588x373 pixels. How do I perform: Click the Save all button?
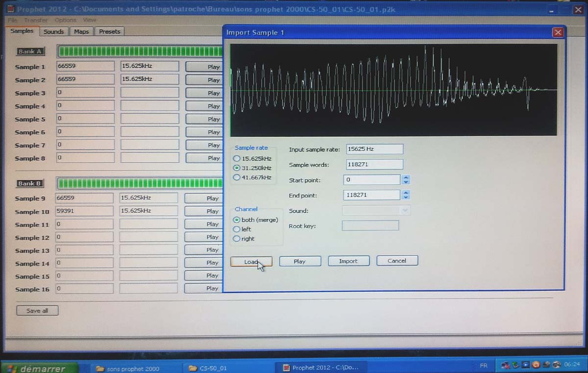(37, 311)
